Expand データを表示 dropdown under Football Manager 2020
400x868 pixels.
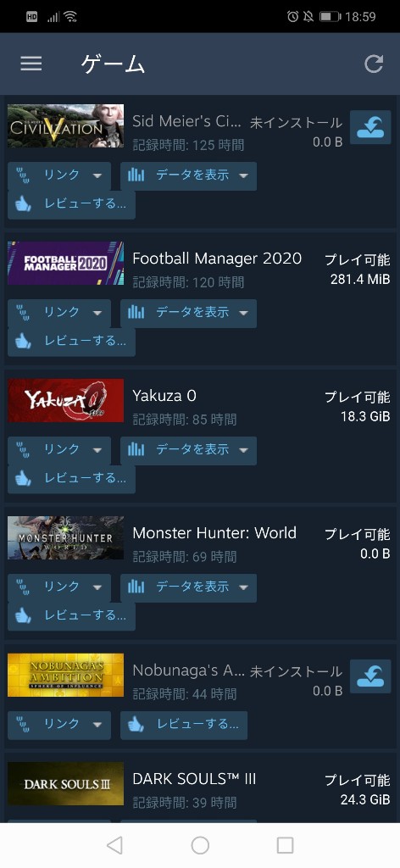coord(188,313)
